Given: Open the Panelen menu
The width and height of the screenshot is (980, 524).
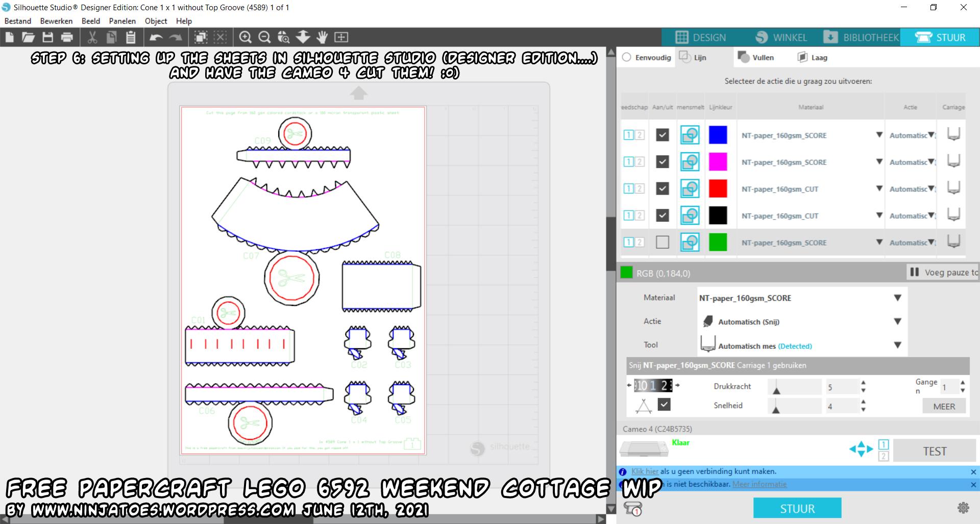Looking at the screenshot, I should click(x=122, y=21).
